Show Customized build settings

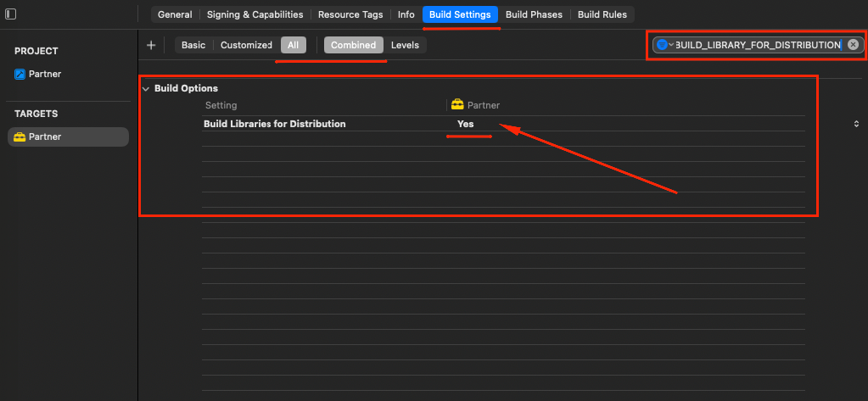point(246,45)
